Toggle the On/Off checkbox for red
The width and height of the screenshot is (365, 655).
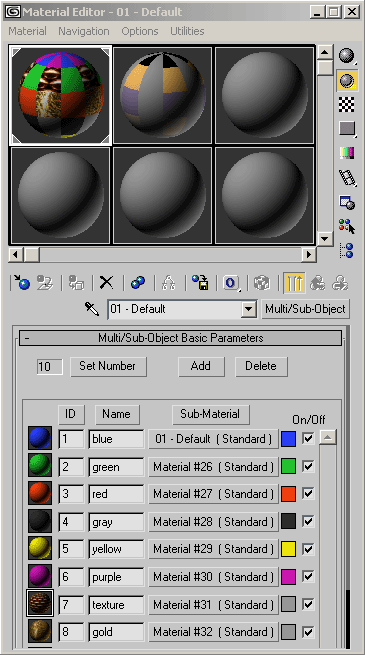308,494
